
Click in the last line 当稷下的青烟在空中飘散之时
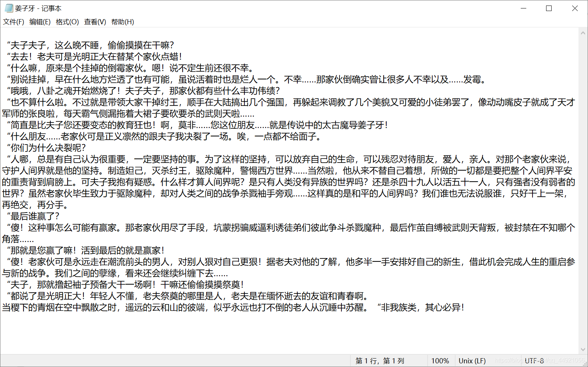(233, 307)
